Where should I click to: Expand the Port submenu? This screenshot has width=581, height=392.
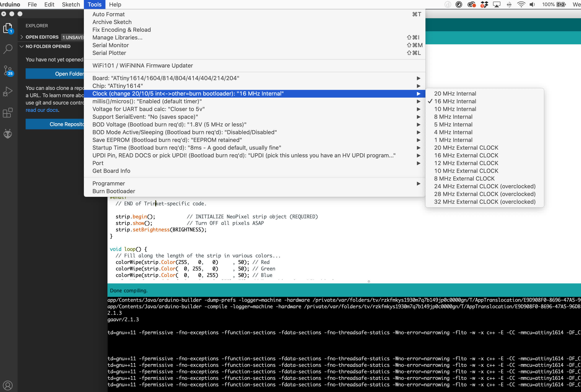(x=254, y=163)
